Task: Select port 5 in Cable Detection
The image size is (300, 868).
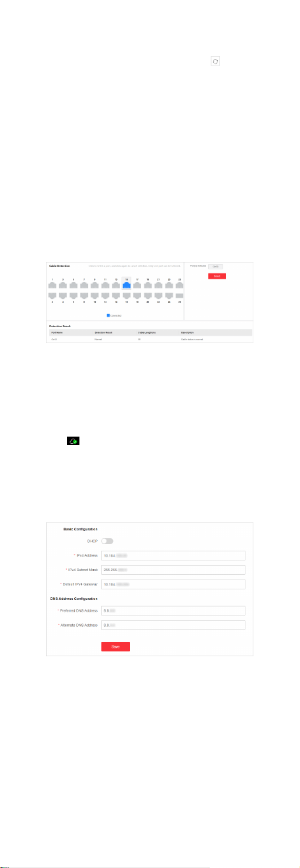Action: [74, 285]
